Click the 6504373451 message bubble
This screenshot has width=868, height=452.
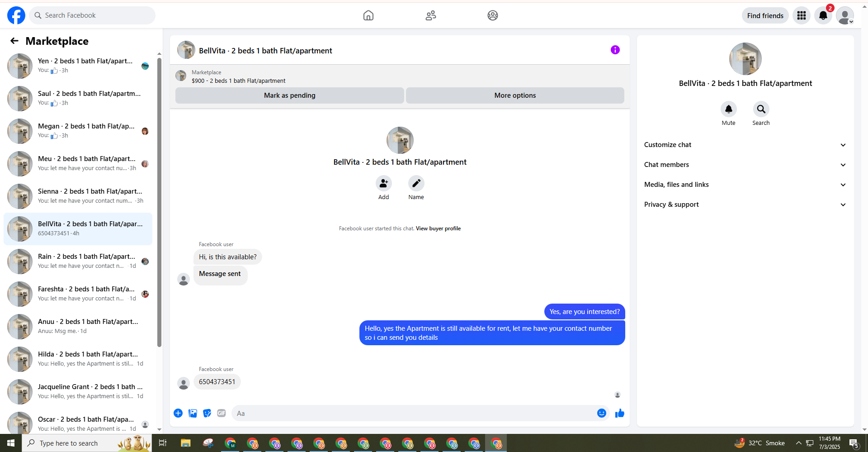pyautogui.click(x=217, y=382)
